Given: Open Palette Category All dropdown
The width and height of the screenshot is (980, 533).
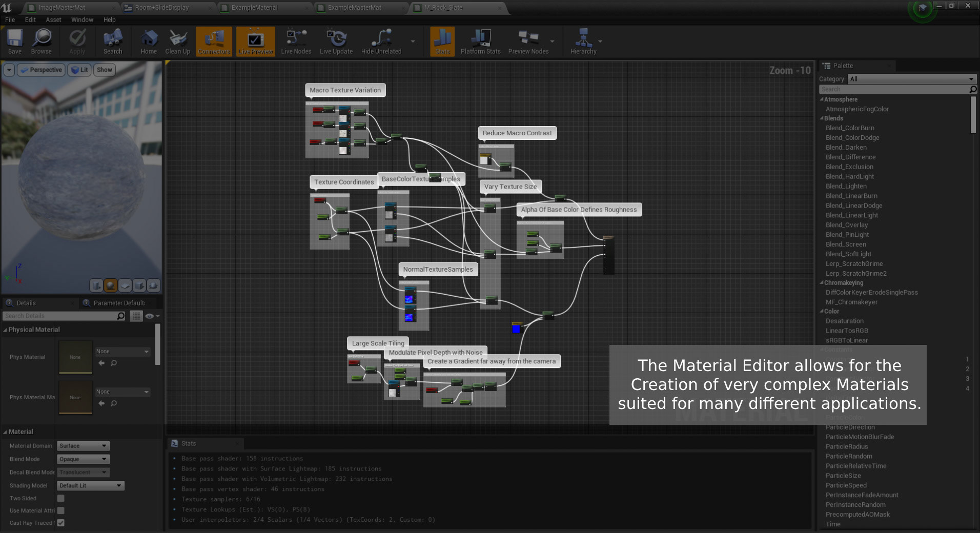Looking at the screenshot, I should point(912,79).
